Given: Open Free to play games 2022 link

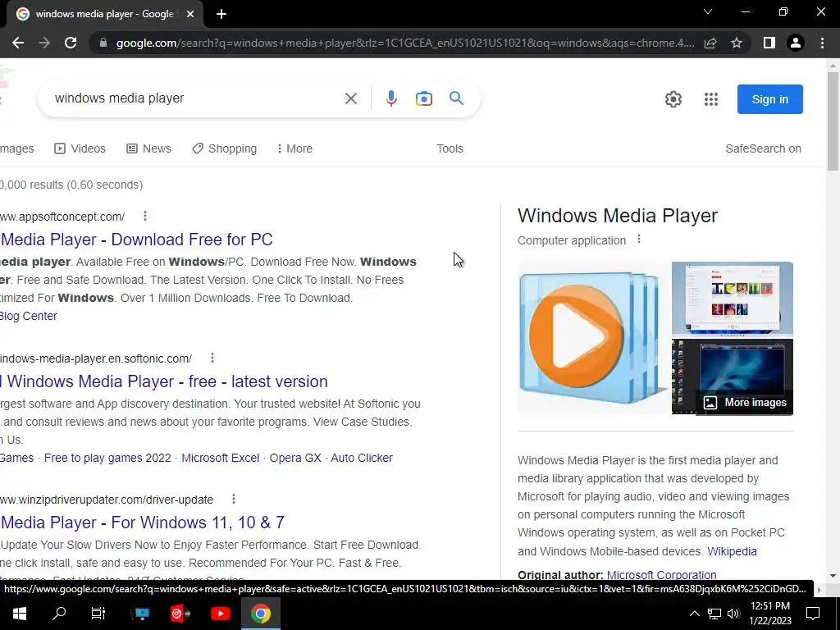Looking at the screenshot, I should 107,458.
